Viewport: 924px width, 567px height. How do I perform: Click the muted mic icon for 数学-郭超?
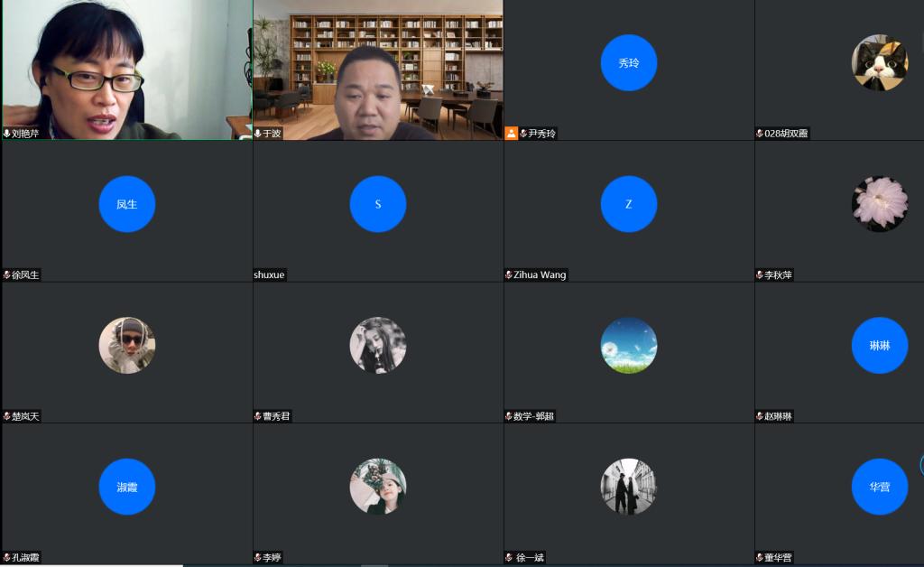[509, 417]
